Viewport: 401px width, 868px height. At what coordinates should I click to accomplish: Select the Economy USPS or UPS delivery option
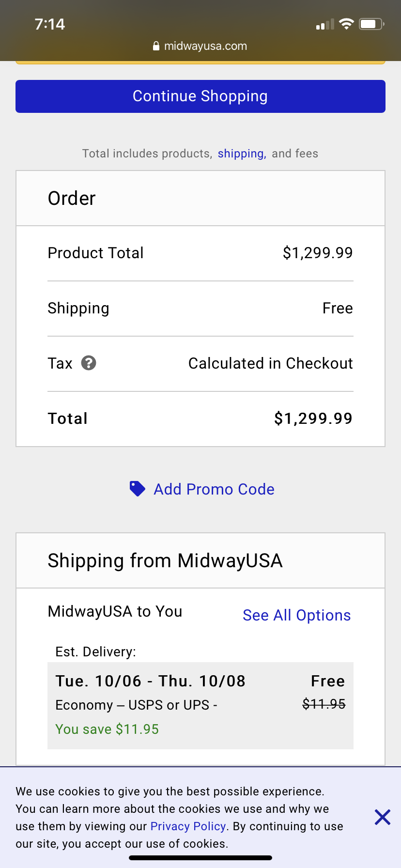pyautogui.click(x=200, y=705)
